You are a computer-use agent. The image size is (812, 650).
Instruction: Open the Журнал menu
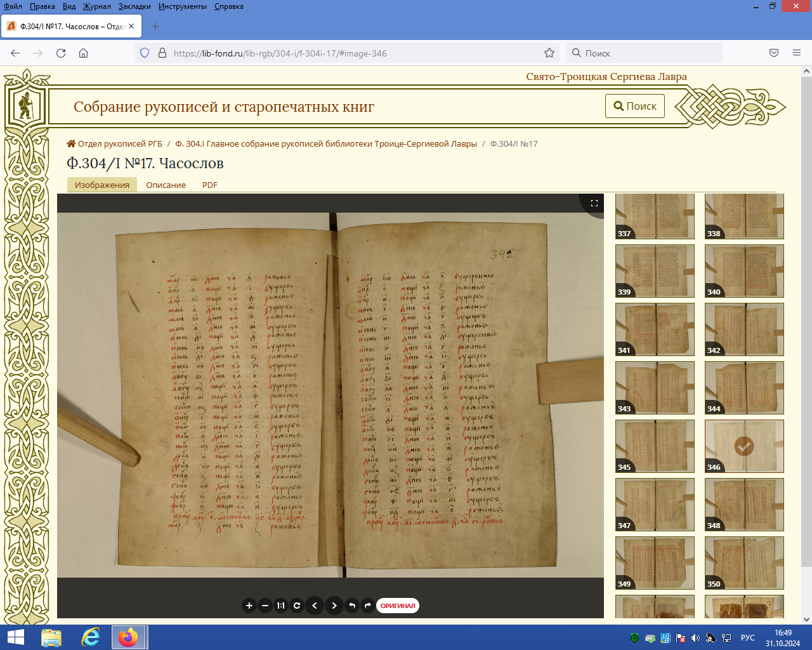(96, 6)
